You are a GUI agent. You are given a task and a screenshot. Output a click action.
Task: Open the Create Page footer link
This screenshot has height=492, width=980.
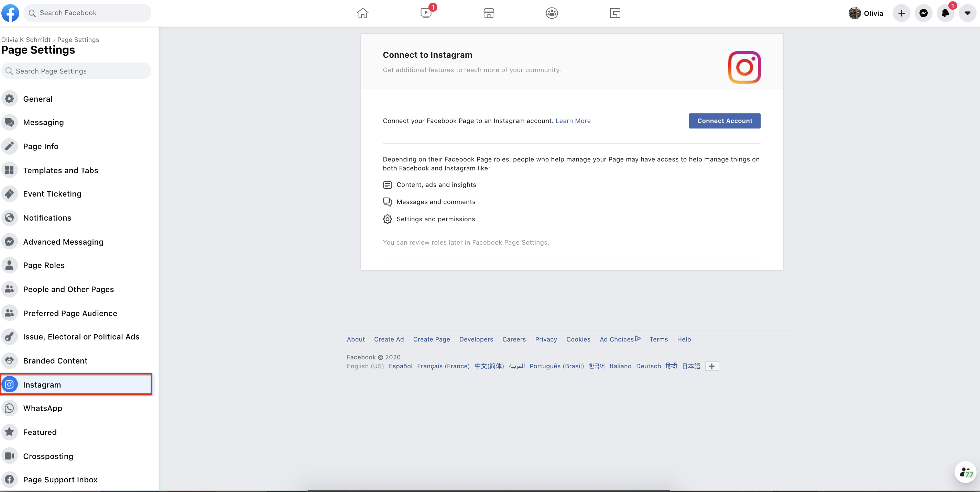point(432,339)
